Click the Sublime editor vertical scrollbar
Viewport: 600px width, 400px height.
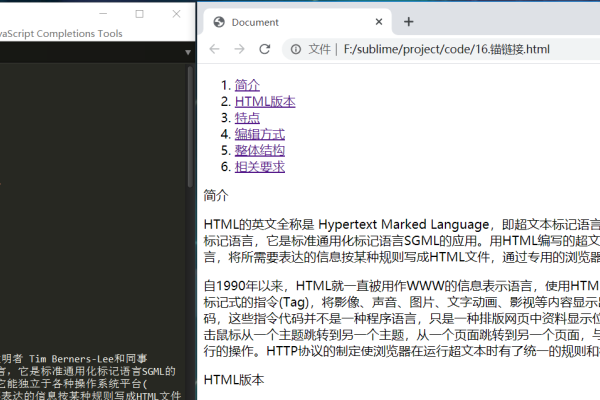190,130
